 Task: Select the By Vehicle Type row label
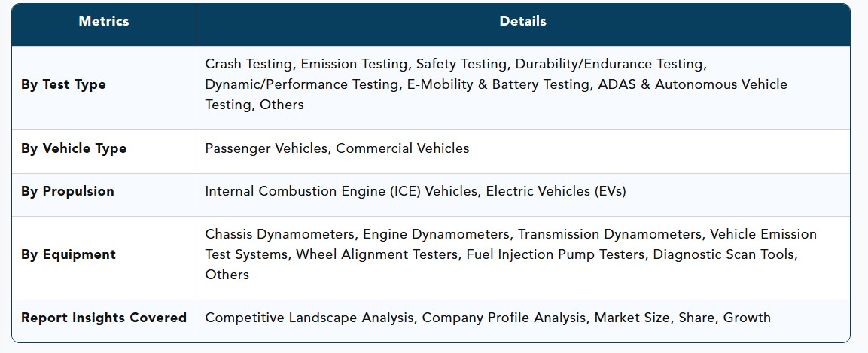click(74, 148)
